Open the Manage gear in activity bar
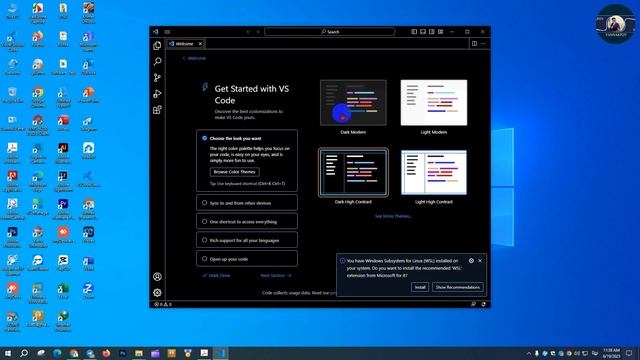Screen dimensions: 640x360 tap(157, 293)
